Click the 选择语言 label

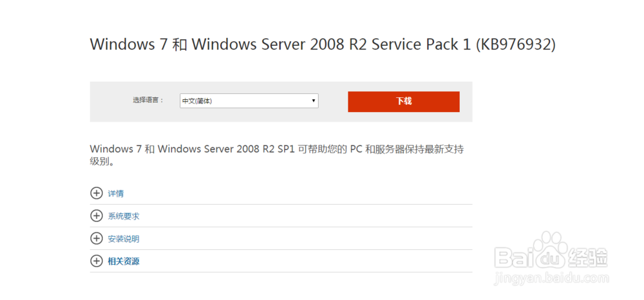tap(148, 100)
